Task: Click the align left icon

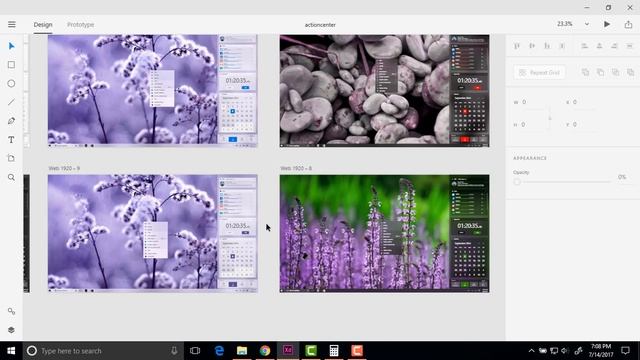Action: click(584, 46)
